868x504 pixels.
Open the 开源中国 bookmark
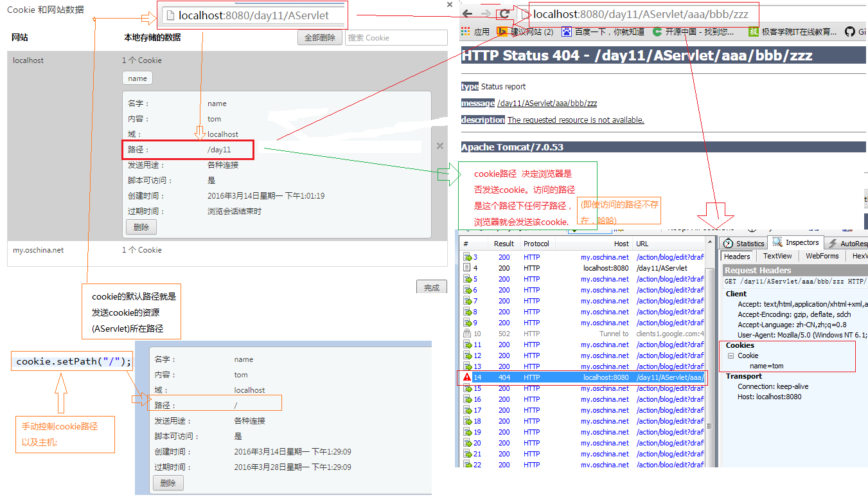coord(694,32)
